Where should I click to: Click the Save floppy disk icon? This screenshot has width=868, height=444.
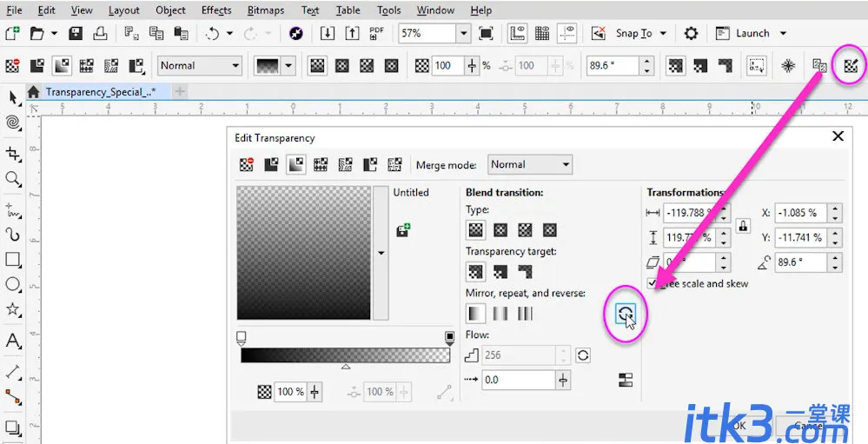pos(76,33)
